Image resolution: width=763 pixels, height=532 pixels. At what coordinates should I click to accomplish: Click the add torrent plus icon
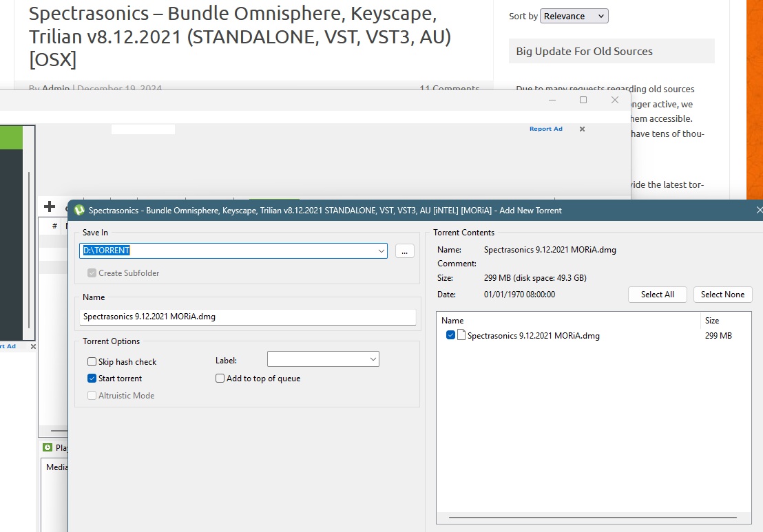[49, 206]
